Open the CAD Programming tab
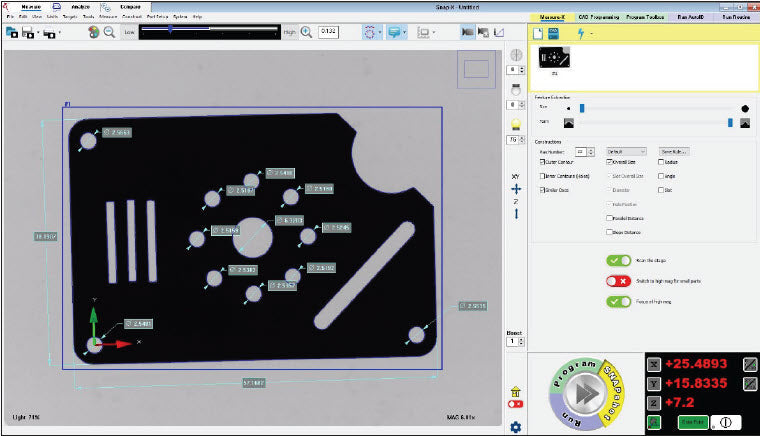Viewport: 760px width, 436px height. point(599,17)
